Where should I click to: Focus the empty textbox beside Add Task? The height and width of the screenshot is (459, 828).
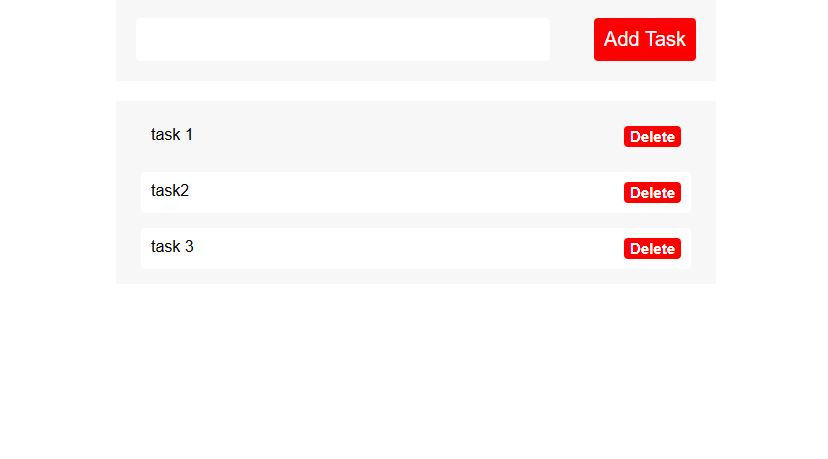(x=342, y=40)
